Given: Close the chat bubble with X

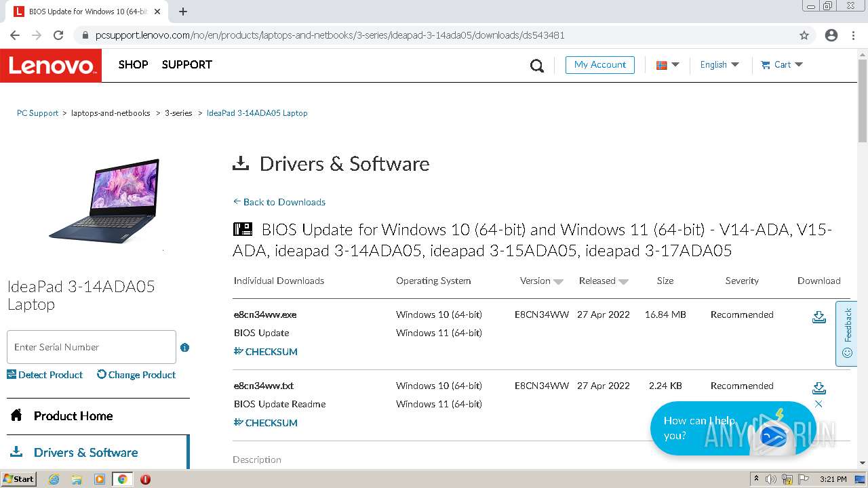Looking at the screenshot, I should coord(818,404).
